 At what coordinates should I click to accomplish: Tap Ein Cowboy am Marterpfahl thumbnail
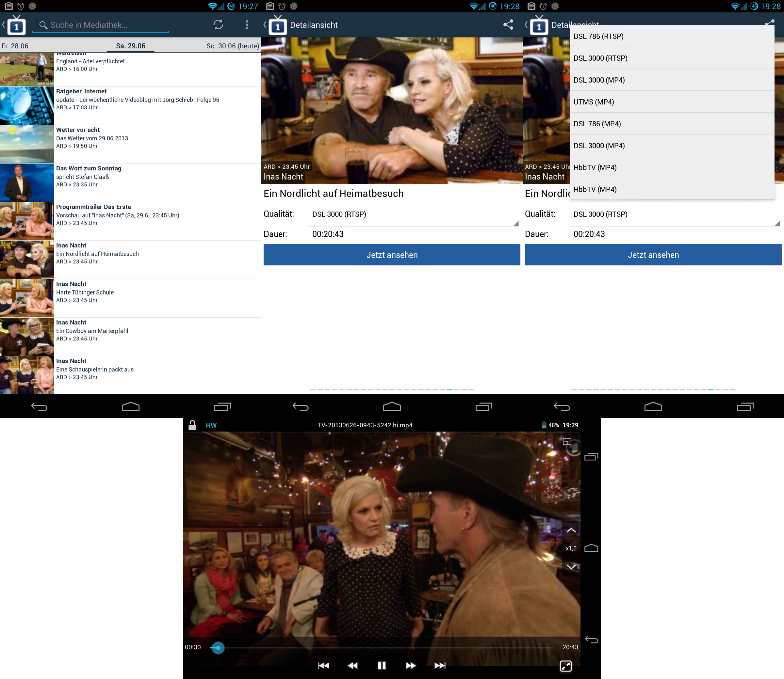coord(27,337)
